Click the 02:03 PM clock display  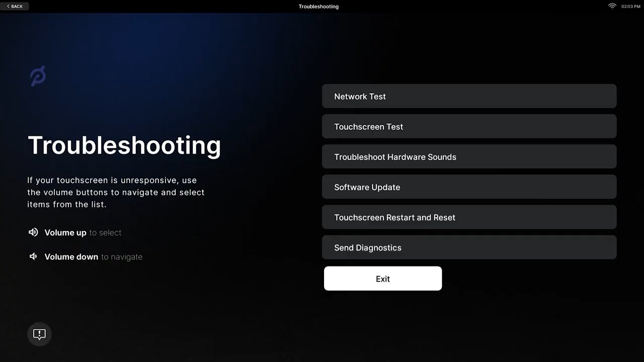click(630, 6)
